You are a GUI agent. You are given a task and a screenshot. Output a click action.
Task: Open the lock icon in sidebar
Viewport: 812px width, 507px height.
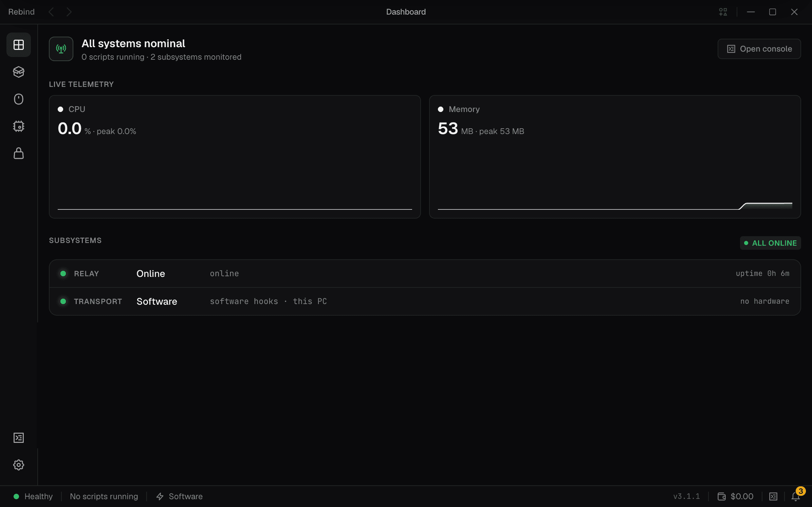[19, 153]
